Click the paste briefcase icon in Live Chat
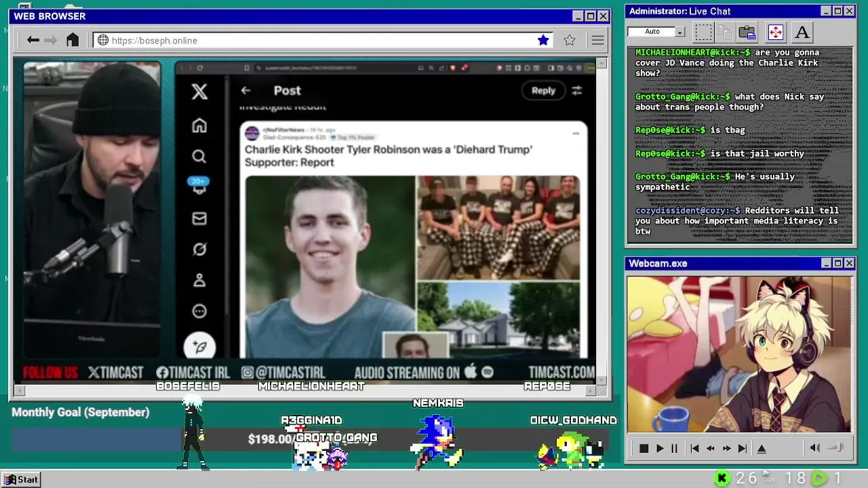The image size is (868, 488). pos(747,32)
